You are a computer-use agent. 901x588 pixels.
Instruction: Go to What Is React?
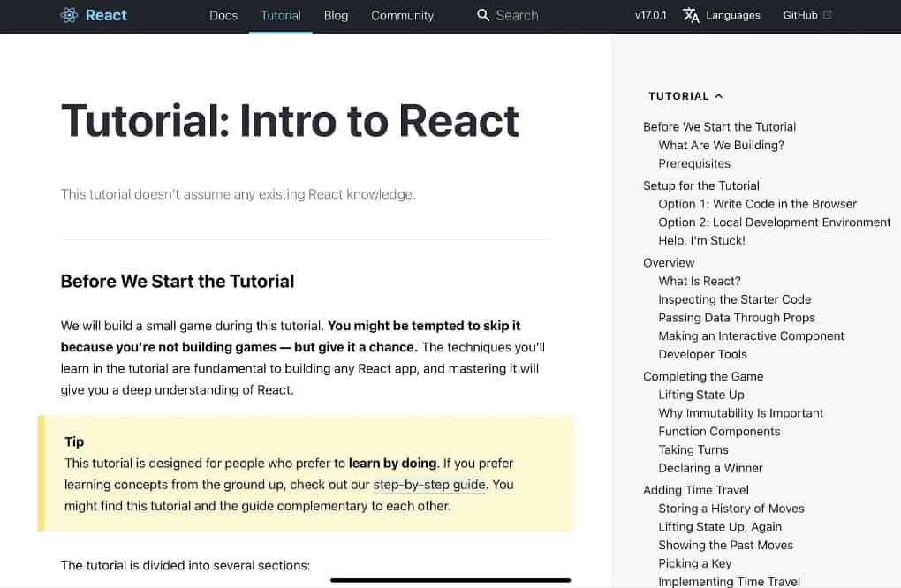click(700, 281)
